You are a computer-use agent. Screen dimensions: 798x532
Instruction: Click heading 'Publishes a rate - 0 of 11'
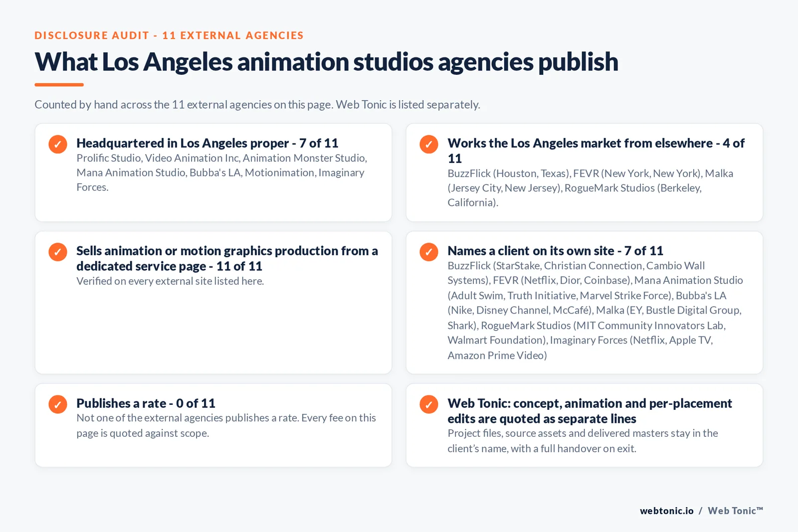(x=146, y=403)
